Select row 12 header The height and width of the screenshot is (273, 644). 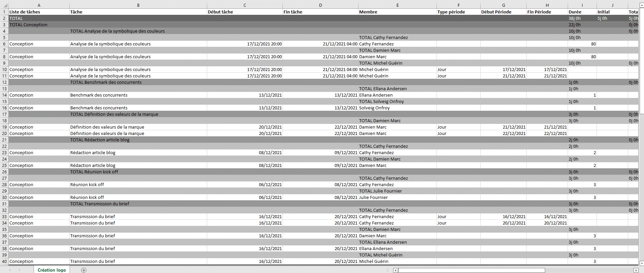tap(4, 82)
